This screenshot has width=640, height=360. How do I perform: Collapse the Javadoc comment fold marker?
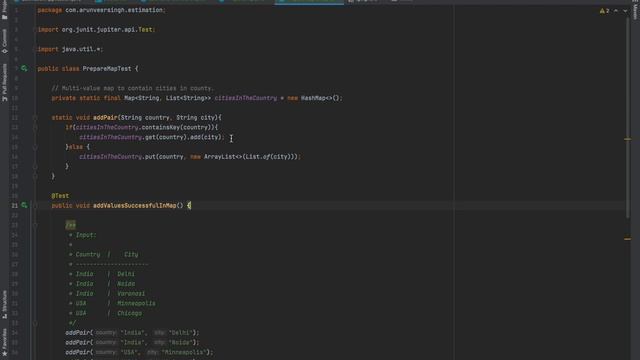point(35,225)
